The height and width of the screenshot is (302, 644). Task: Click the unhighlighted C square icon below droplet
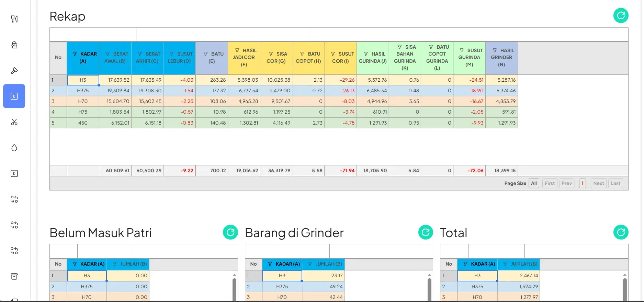click(14, 173)
